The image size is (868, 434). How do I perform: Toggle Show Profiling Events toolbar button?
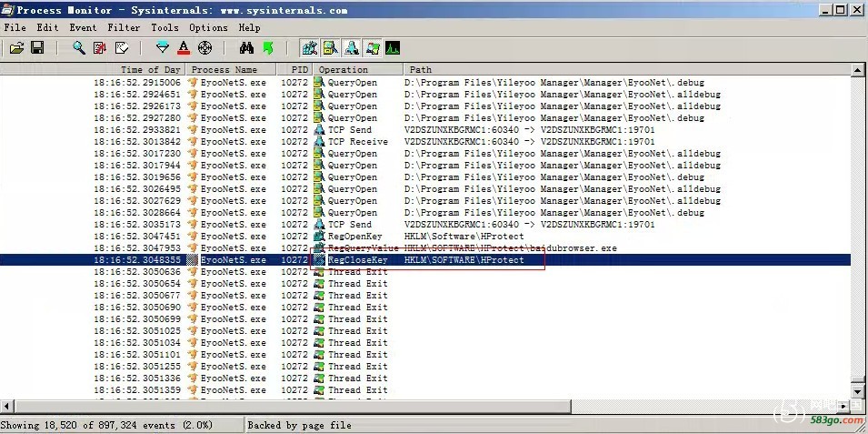393,48
